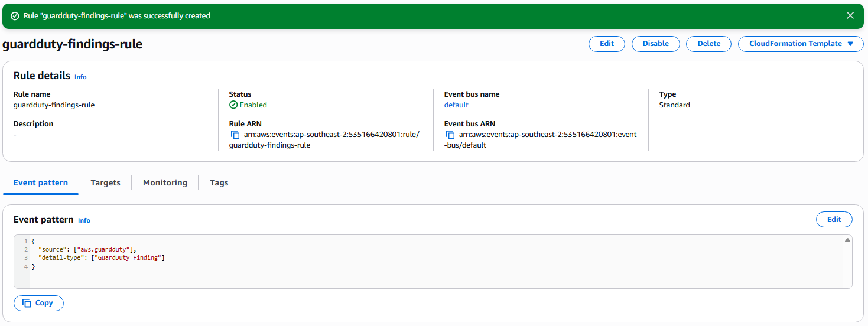This screenshot has width=868, height=326.
Task: Open Rule details Info link
Action: (x=80, y=77)
